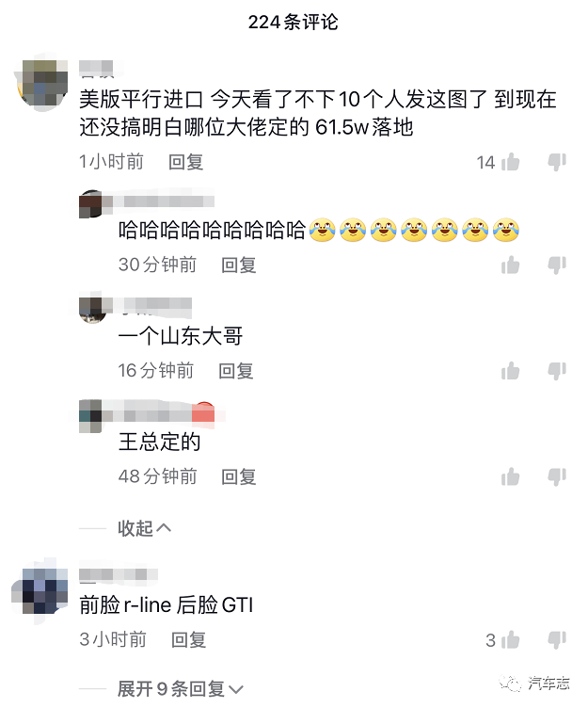Collapse replies with 收起

144,528
